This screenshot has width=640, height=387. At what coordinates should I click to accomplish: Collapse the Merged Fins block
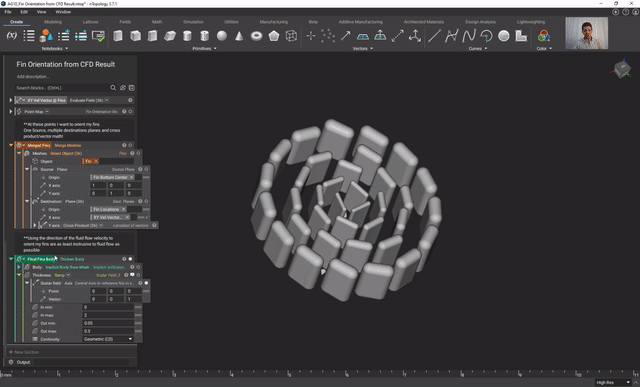(11, 145)
